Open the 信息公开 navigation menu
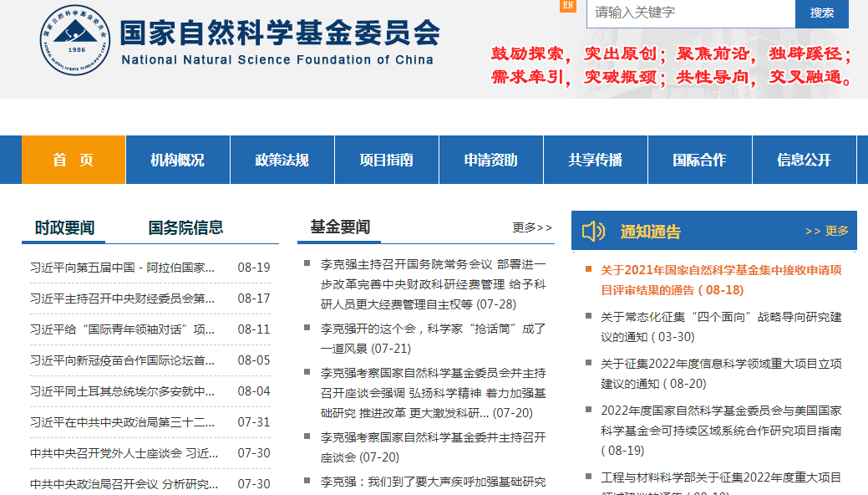 pos(804,160)
